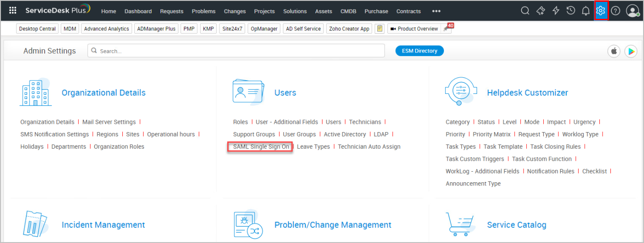
Task: Click the Helpdesk Customizer icon
Action: tap(461, 92)
